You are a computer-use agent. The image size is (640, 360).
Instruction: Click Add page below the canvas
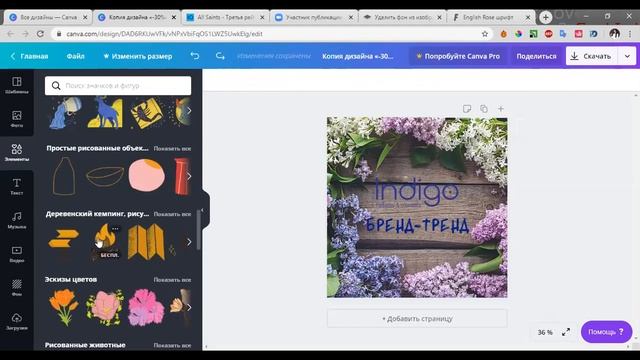(417, 318)
